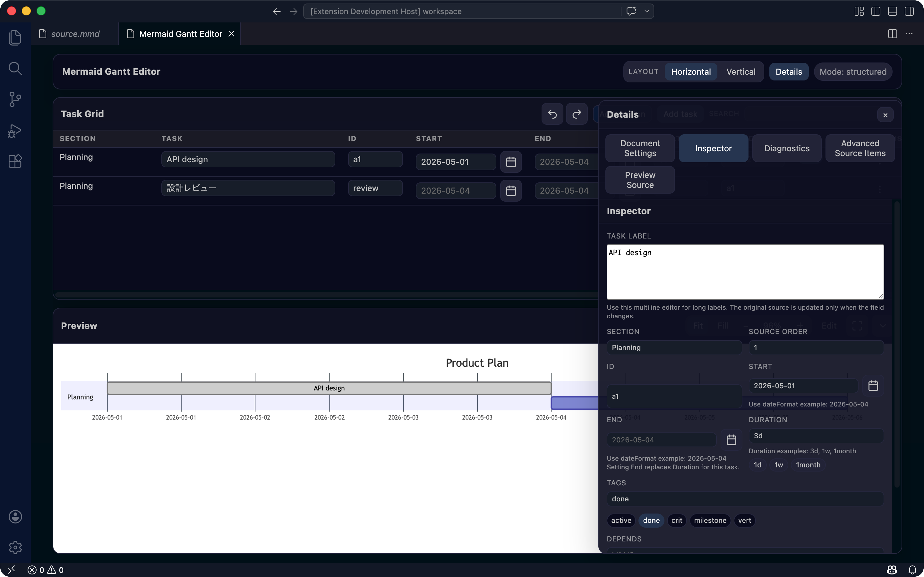Viewport: 924px width, 577px height.
Task: Open Source Control from the activity bar
Action: [15, 99]
